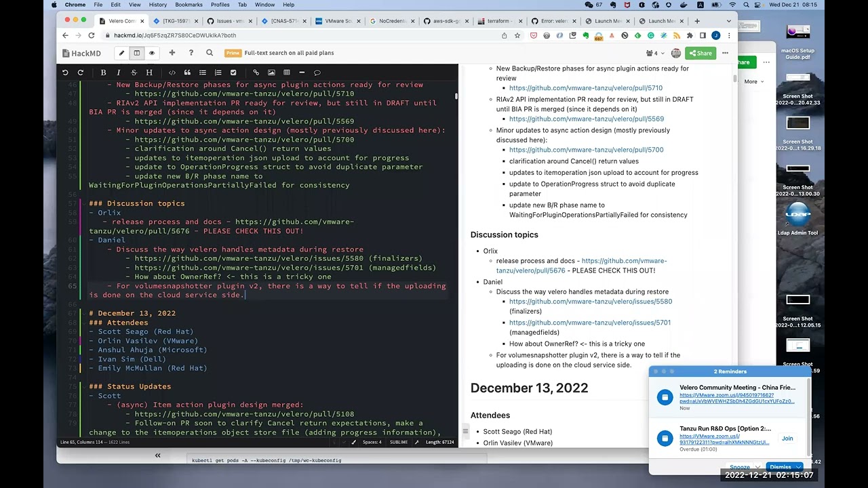
Task: Click the undo icon in editor toolbar
Action: [x=65, y=73]
